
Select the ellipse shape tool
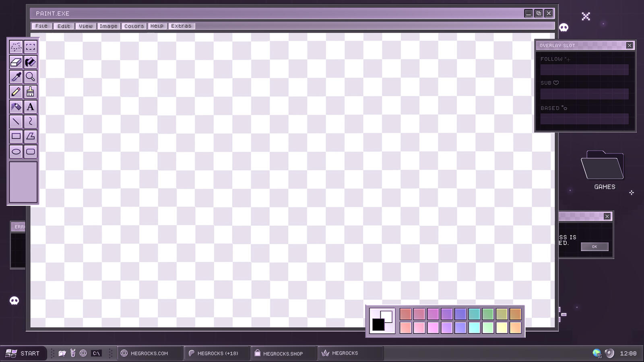(16, 152)
